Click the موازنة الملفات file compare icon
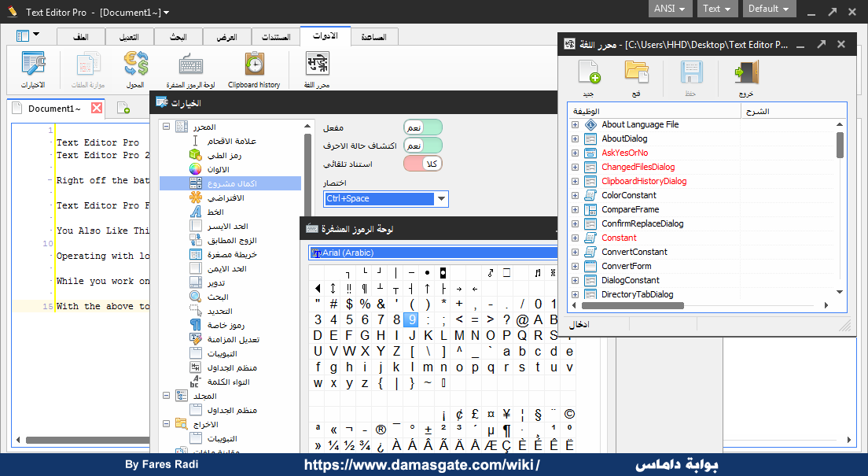 click(88, 65)
